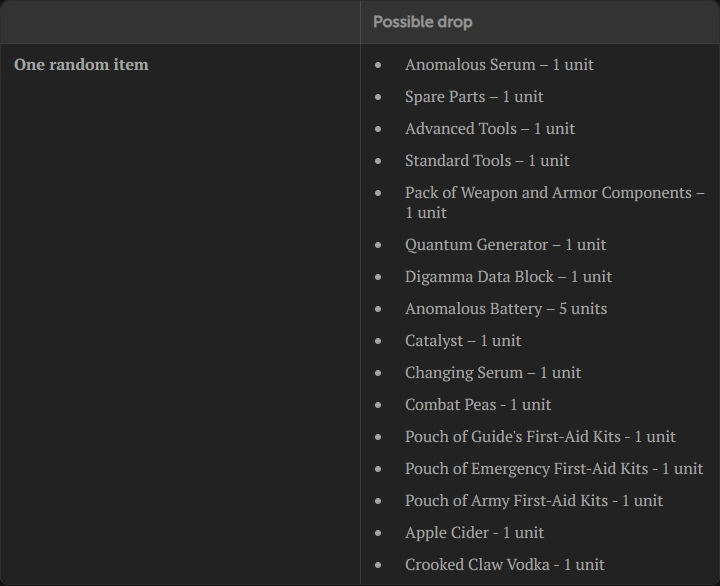Select the 'Combat Peas - 1 unit' item
The image size is (720, 586).
pos(477,405)
